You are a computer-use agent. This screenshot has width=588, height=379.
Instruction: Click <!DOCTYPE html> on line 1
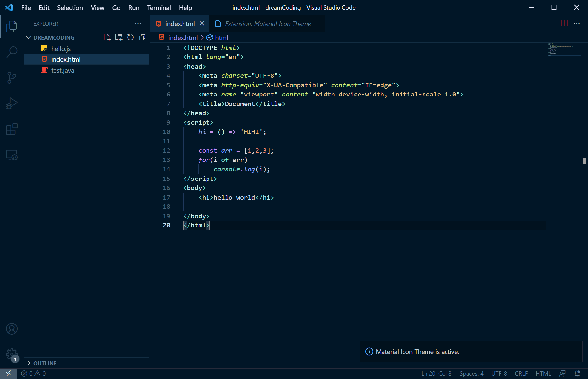coord(211,48)
